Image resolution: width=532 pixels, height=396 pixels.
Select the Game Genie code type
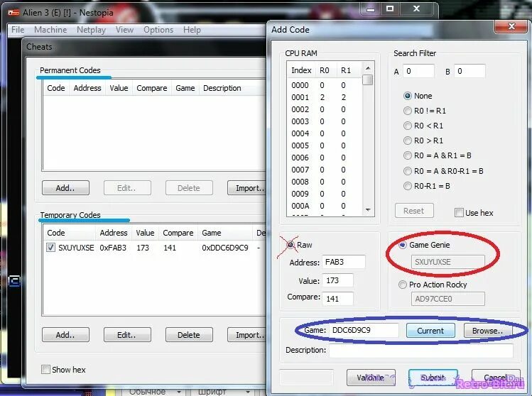[x=403, y=245]
